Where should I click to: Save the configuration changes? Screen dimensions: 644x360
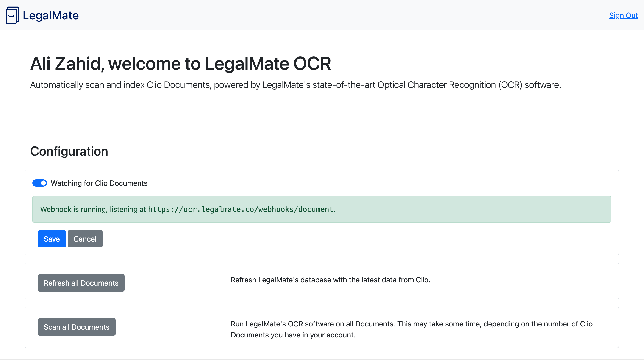(52, 239)
